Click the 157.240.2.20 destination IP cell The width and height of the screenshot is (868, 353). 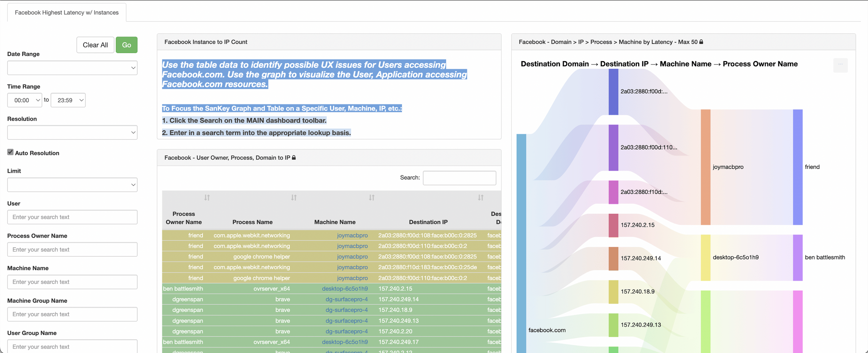(395, 331)
